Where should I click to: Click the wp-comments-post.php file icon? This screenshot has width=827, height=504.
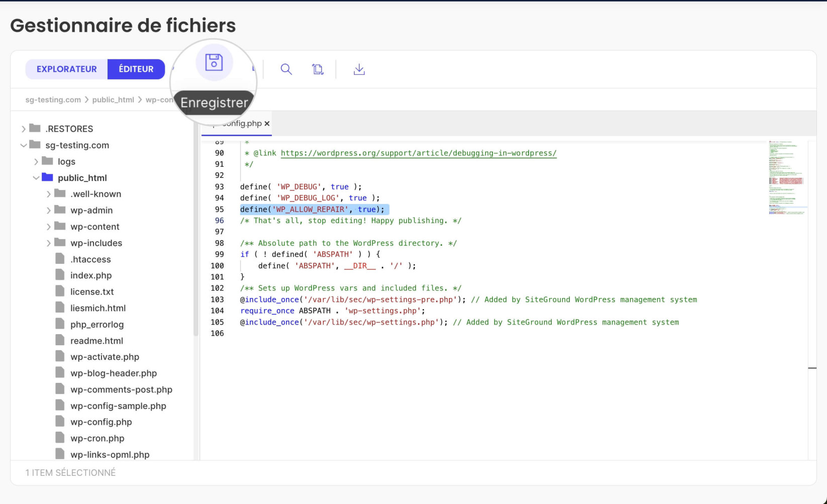pos(60,389)
